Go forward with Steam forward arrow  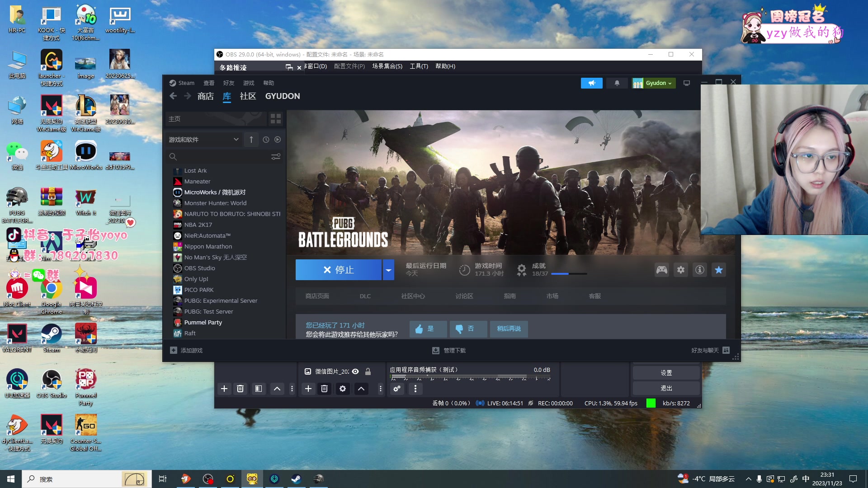187,96
